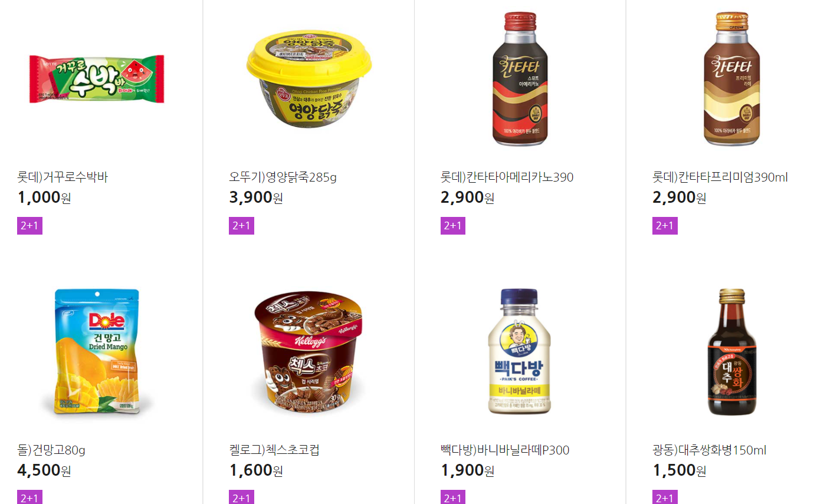The image size is (827, 504).
Task: Open the 롯데)거꾸로수박바 product name link
Action: click(63, 177)
